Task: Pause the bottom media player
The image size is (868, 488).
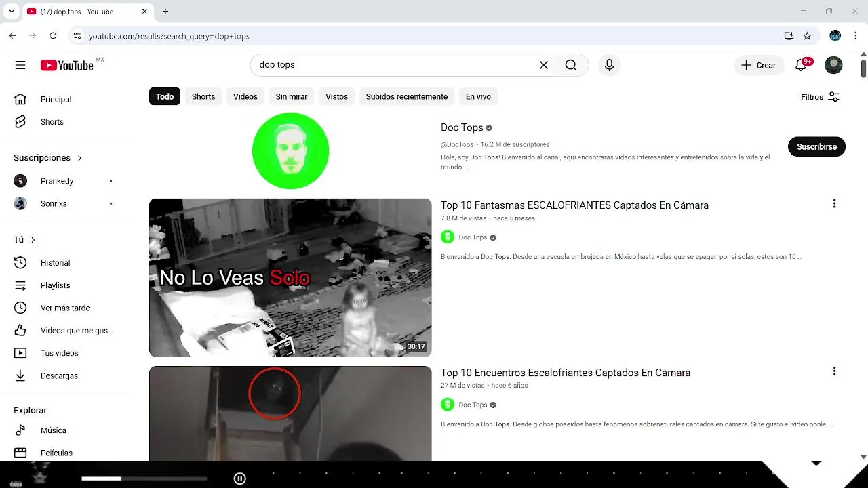Action: (239, 479)
